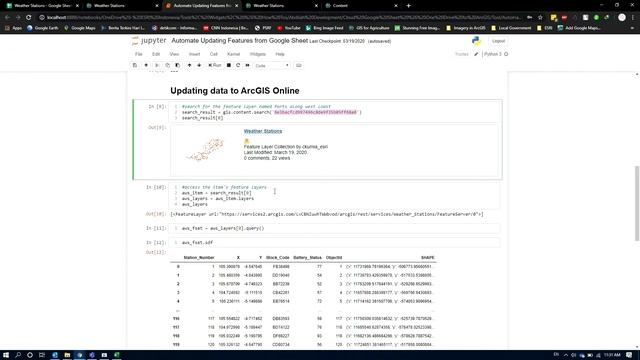Screen dimensions: 640x360
Task: Click the pencil edit mode icon
Action: coord(476,54)
